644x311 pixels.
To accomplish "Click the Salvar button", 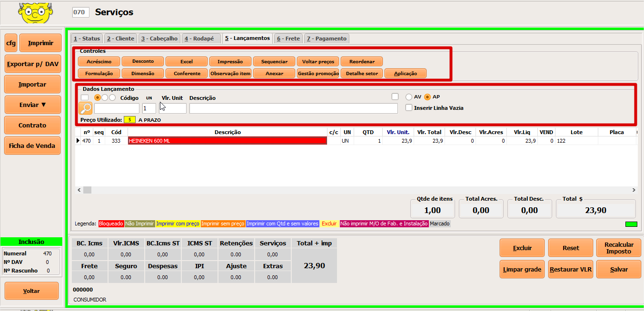I will tap(619, 269).
